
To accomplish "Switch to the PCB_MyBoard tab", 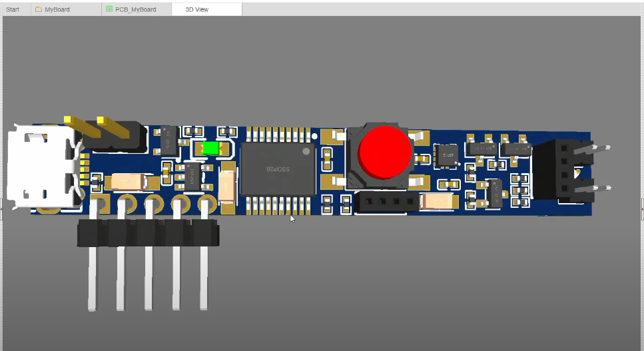I will pyautogui.click(x=137, y=9).
